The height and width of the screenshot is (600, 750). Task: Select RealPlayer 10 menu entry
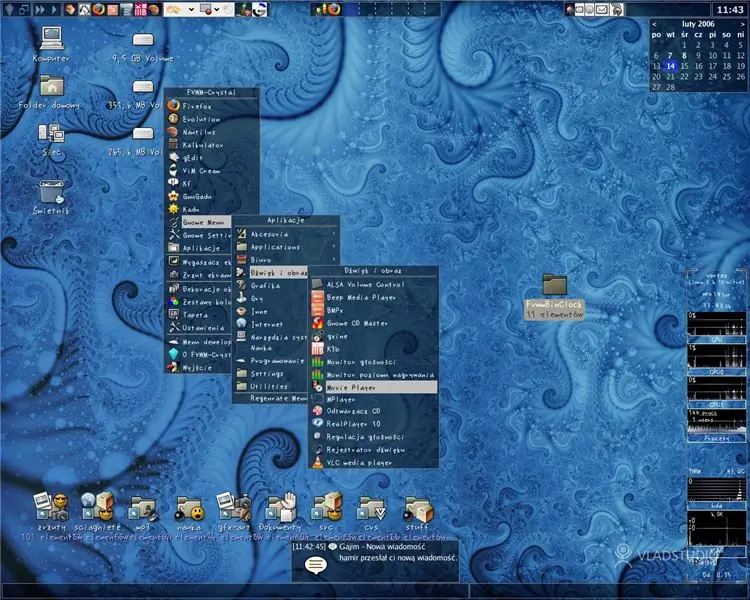[x=374, y=423]
